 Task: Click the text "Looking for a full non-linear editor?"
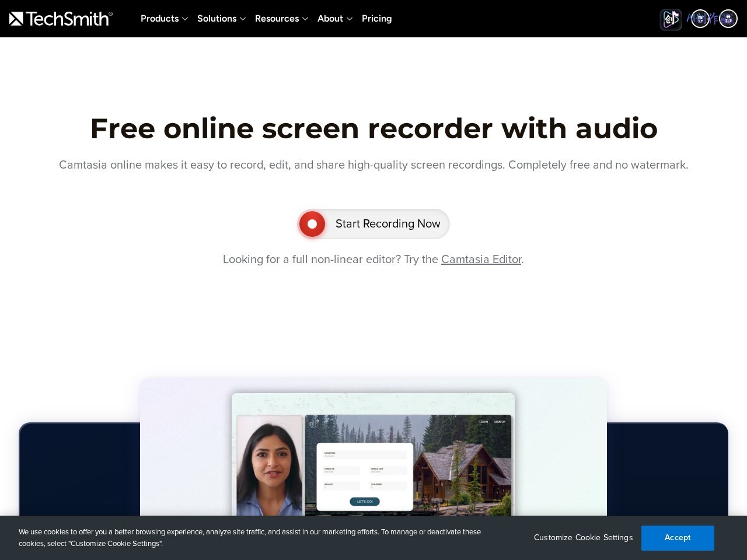[x=312, y=259]
